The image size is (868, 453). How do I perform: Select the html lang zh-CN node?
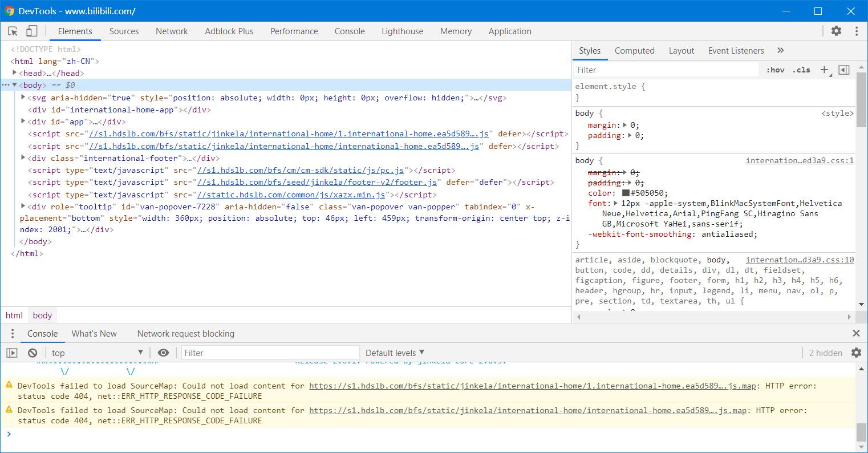pyautogui.click(x=55, y=61)
